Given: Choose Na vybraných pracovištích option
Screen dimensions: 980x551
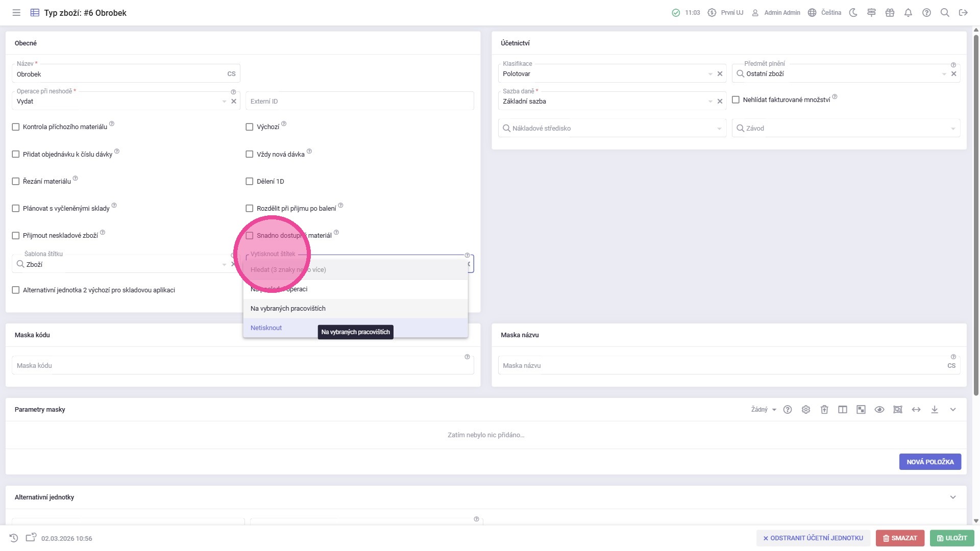Looking at the screenshot, I should pos(288,309).
